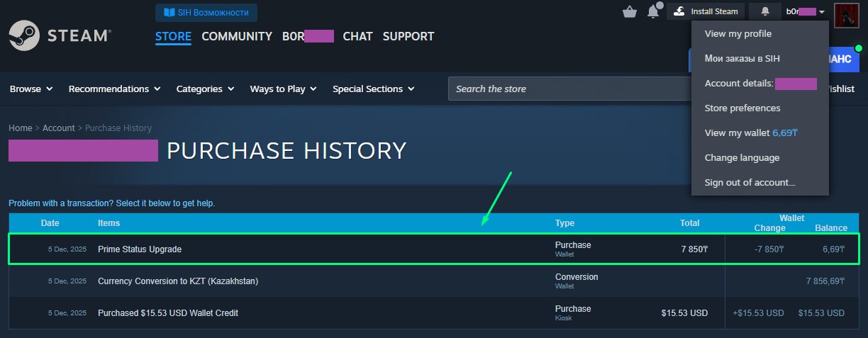Open the shopping basket icon
Image resolution: width=868 pixels, height=338 pixels.
[629, 11]
